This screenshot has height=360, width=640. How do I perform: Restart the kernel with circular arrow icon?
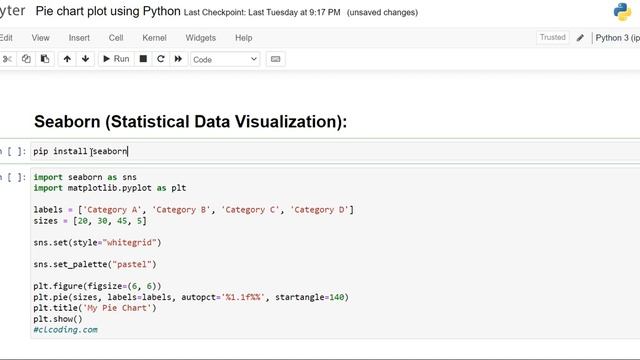pyautogui.click(x=161, y=59)
